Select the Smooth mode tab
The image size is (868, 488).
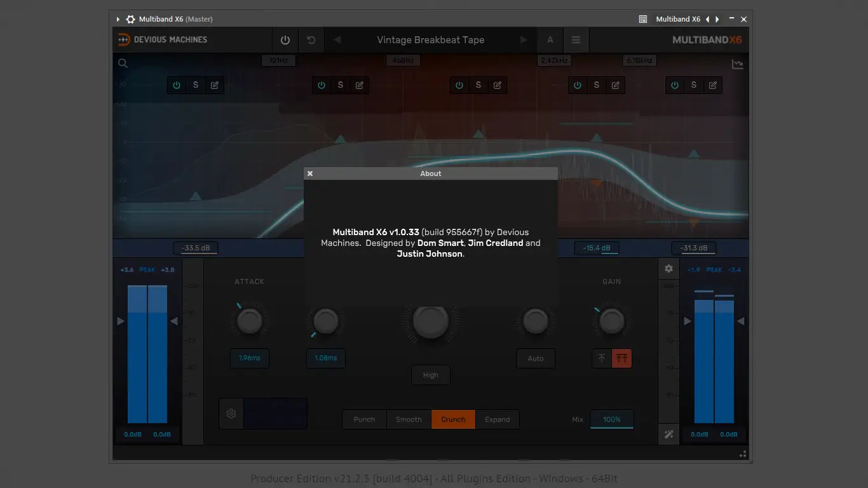pos(409,419)
